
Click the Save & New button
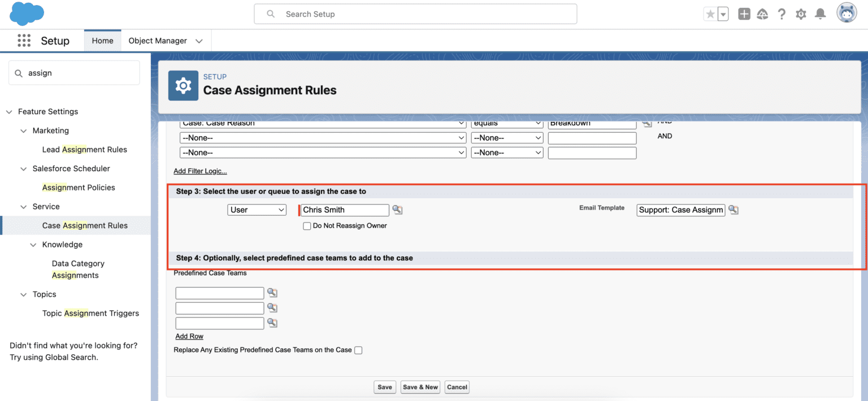point(420,387)
